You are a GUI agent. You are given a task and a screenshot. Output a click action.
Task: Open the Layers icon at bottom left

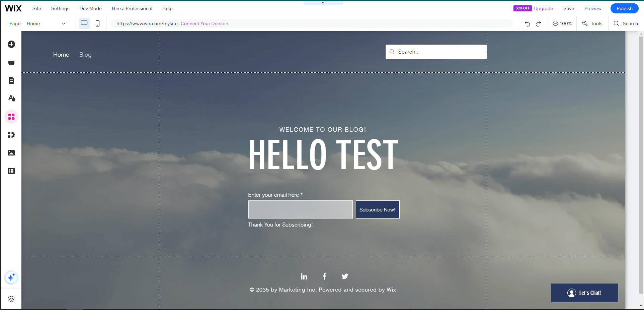click(x=11, y=299)
